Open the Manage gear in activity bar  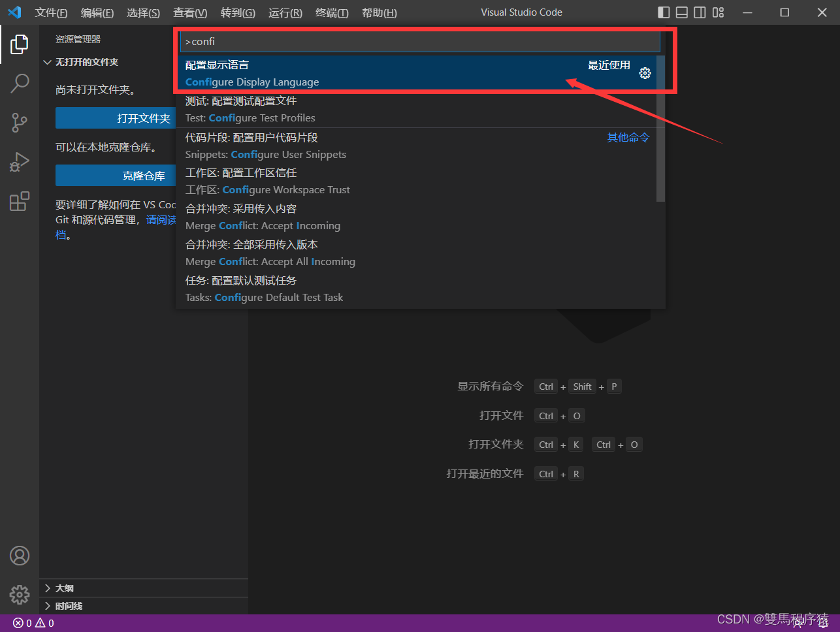(20, 595)
